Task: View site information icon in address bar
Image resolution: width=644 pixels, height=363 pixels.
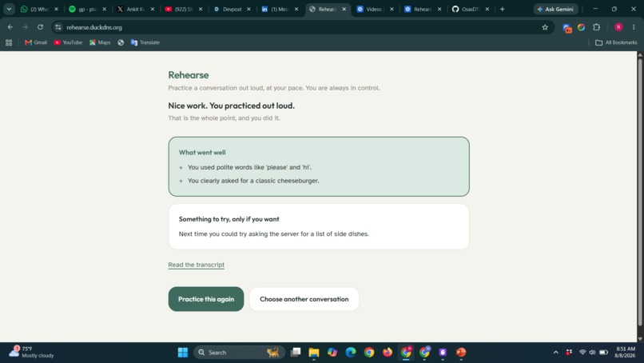Action: click(x=58, y=27)
